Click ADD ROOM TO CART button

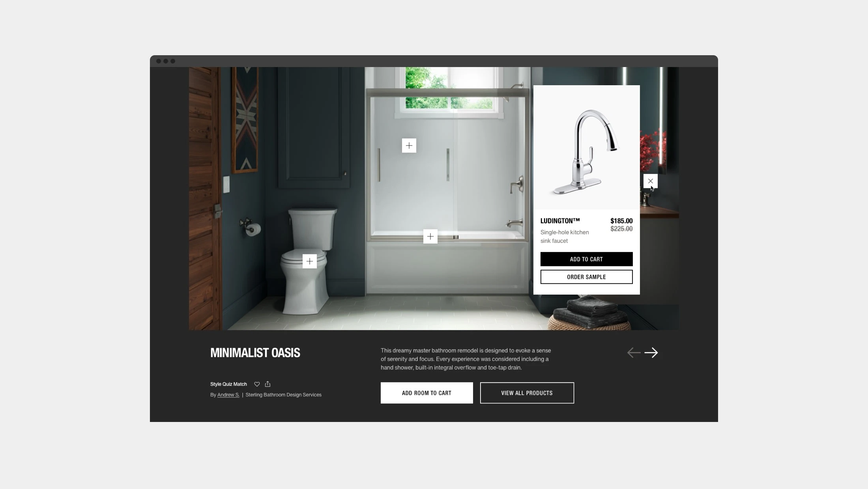click(x=427, y=392)
